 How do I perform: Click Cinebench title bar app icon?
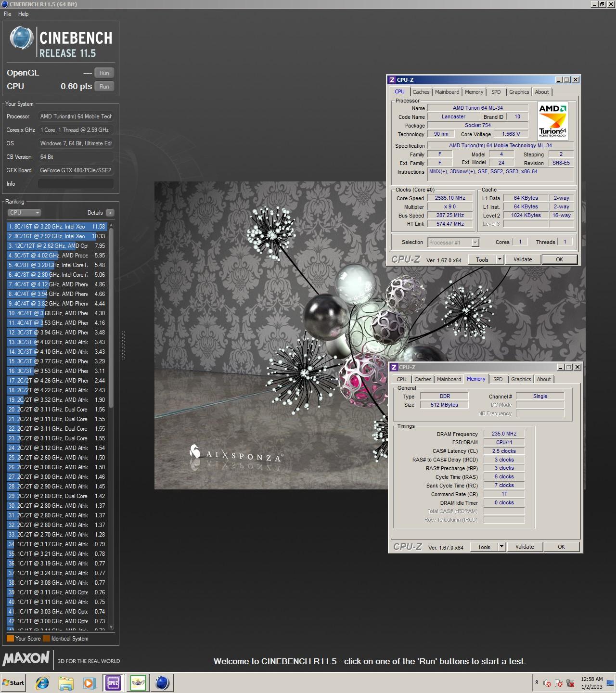click(4, 4)
